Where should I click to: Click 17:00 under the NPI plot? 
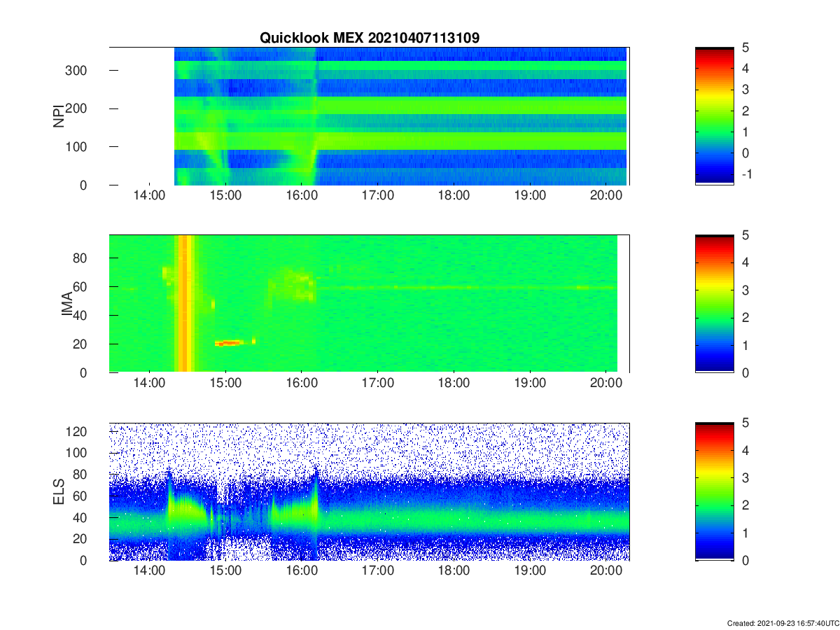coord(378,196)
